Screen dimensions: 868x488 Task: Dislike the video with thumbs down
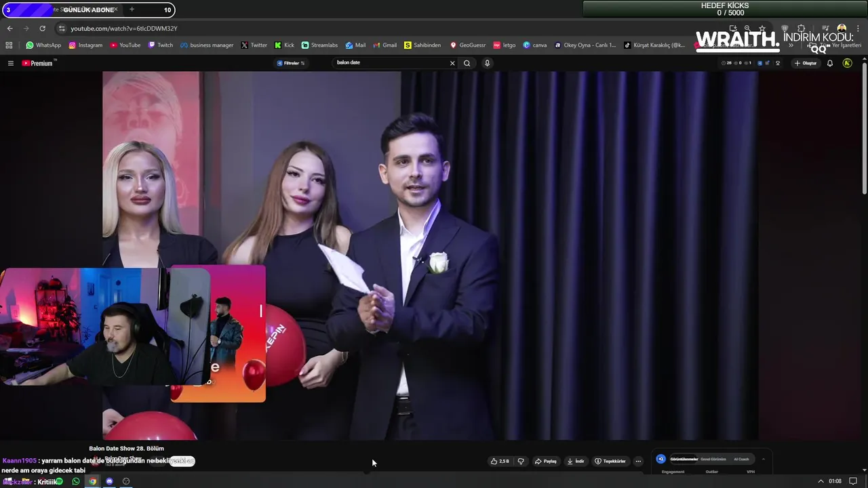coord(521,461)
